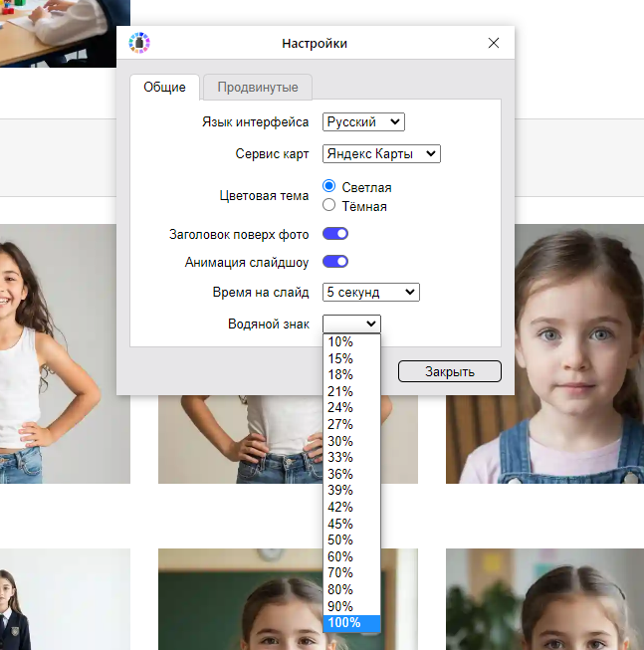This screenshot has height=650, width=644.
Task: Click the colorful app logo icon
Action: coord(139,43)
